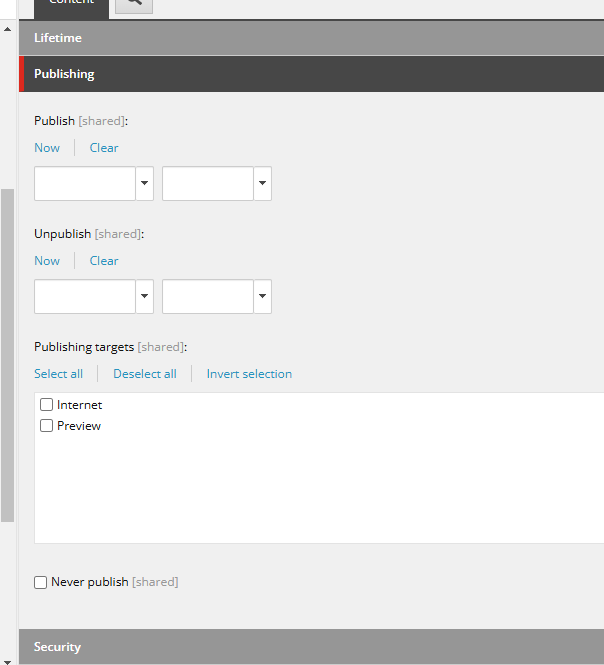604x665 pixels.
Task: Check the Preview publishing target
Action: pyautogui.click(x=46, y=425)
